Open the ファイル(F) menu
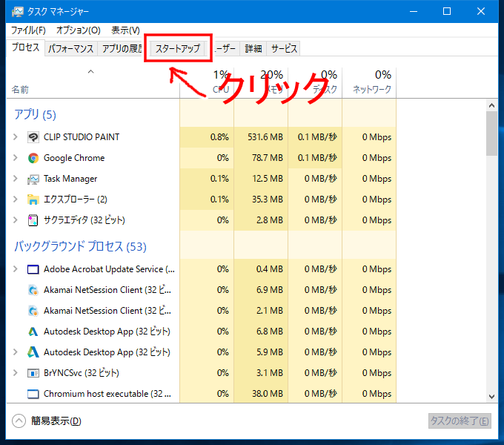 28,30
